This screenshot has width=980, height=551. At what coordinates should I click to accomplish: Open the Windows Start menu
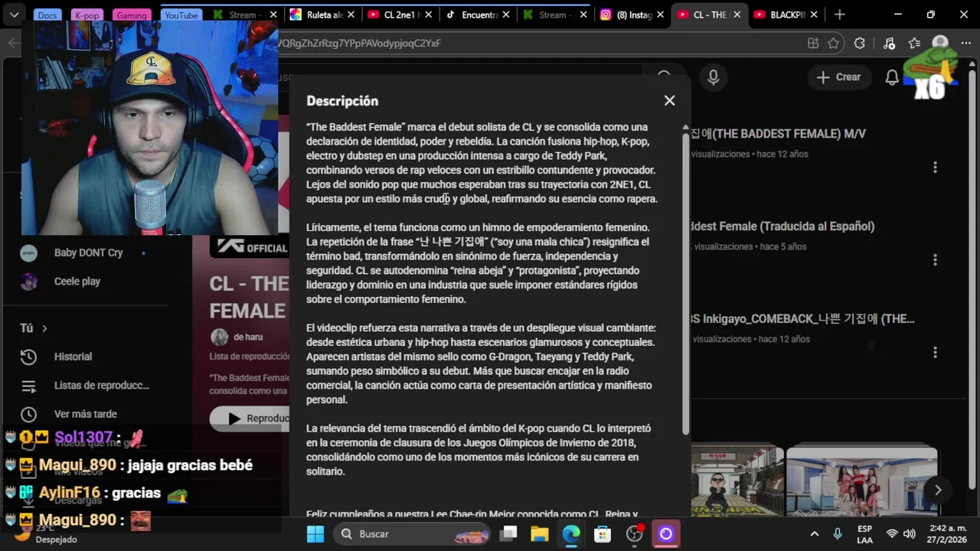(x=315, y=534)
